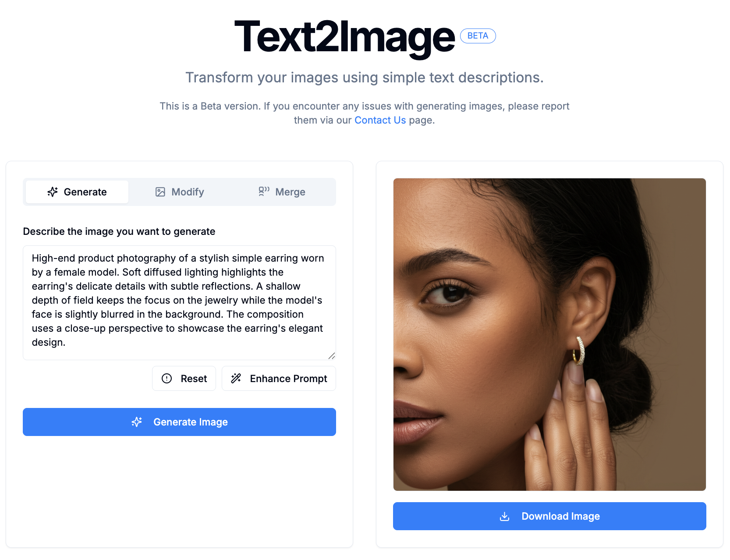Click the image icon beside Modify

click(x=160, y=192)
